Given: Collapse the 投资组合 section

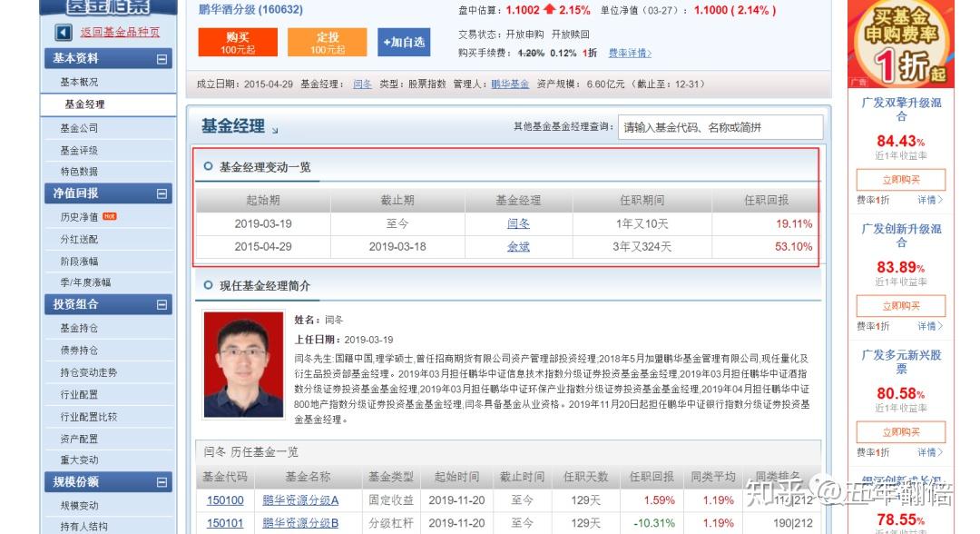Looking at the screenshot, I should click(162, 304).
